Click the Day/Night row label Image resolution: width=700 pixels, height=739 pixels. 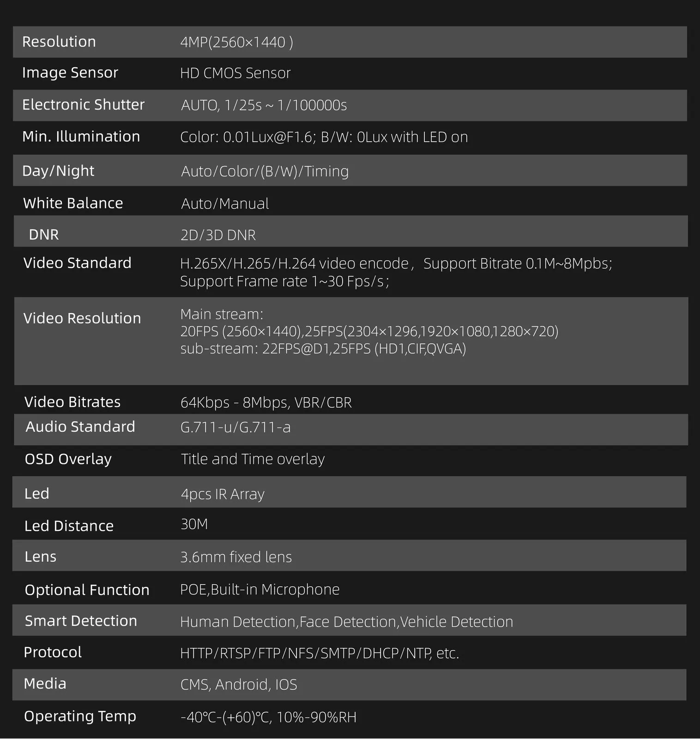pos(58,171)
